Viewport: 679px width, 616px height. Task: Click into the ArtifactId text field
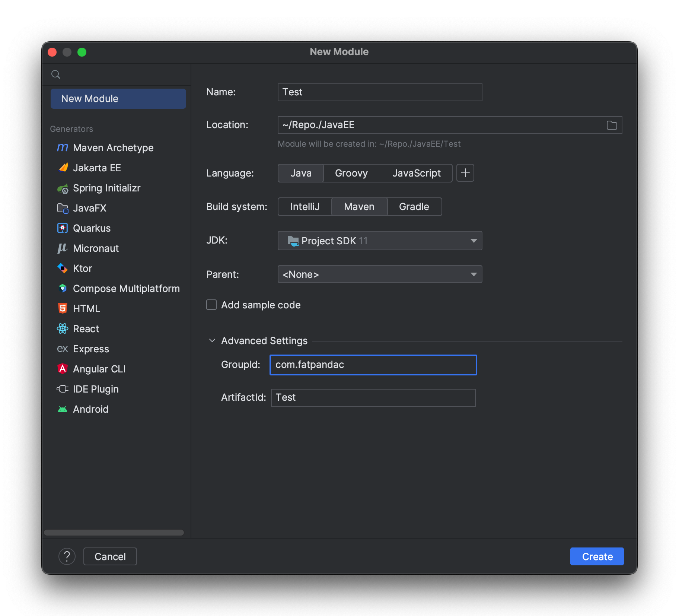(x=373, y=398)
